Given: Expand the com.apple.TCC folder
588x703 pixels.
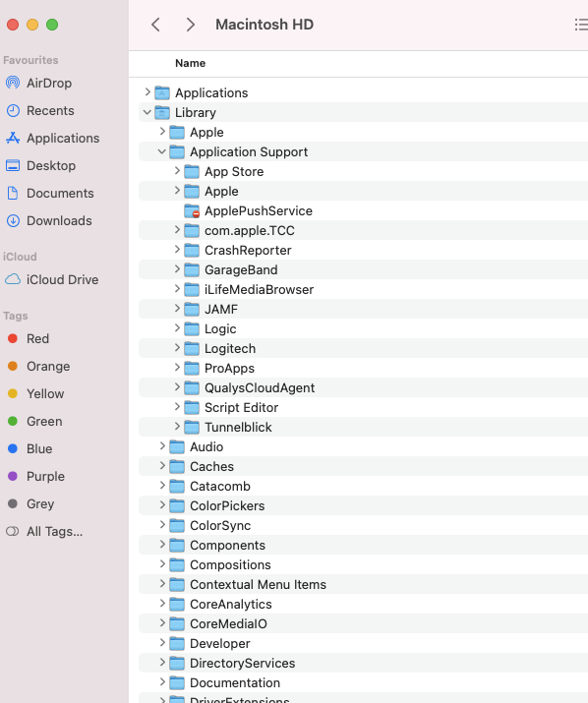Looking at the screenshot, I should [177, 230].
